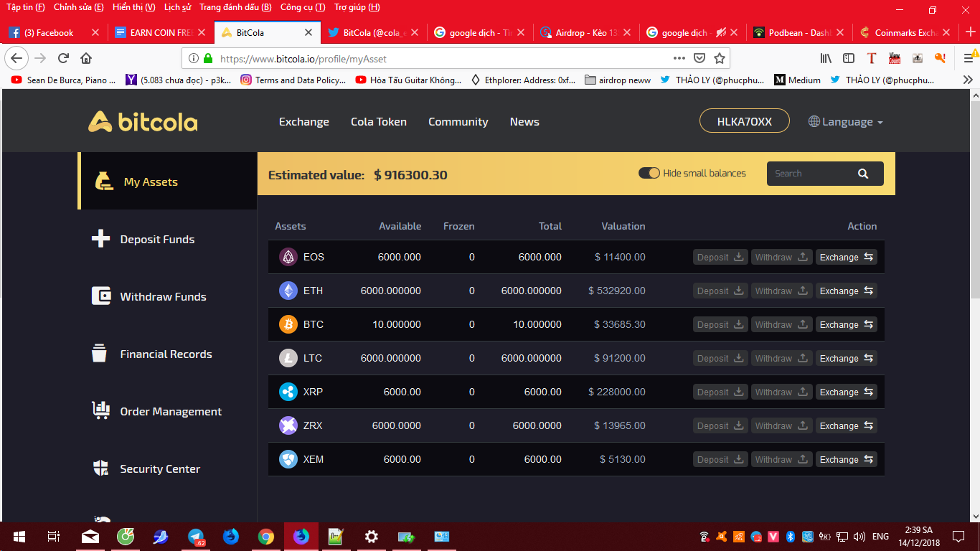Open the Language dropdown
Viewport: 980px width, 551px height.
pos(846,122)
